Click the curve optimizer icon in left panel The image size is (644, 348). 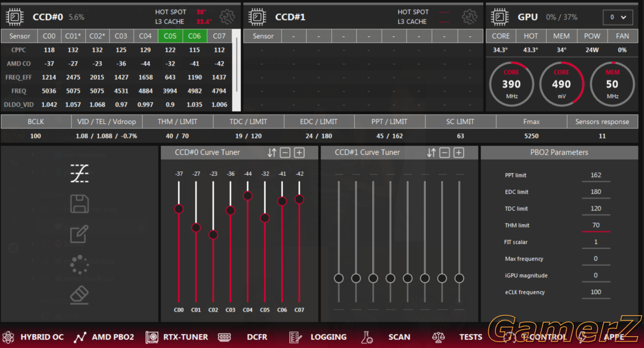pos(79,174)
